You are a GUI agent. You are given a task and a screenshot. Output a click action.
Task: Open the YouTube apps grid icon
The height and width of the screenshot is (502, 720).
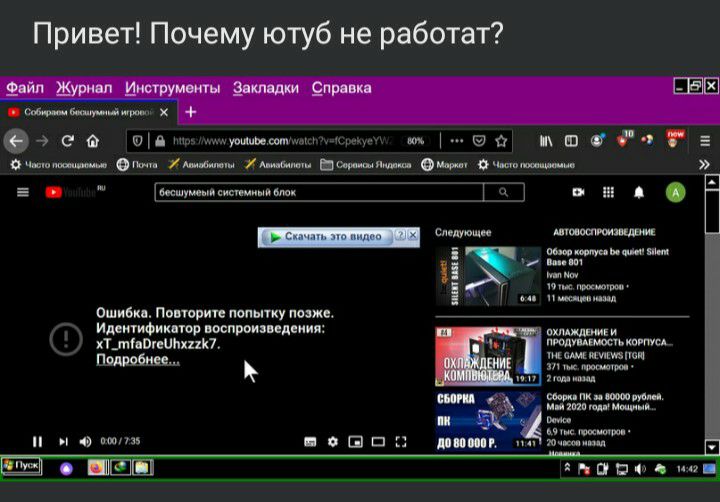point(608,192)
